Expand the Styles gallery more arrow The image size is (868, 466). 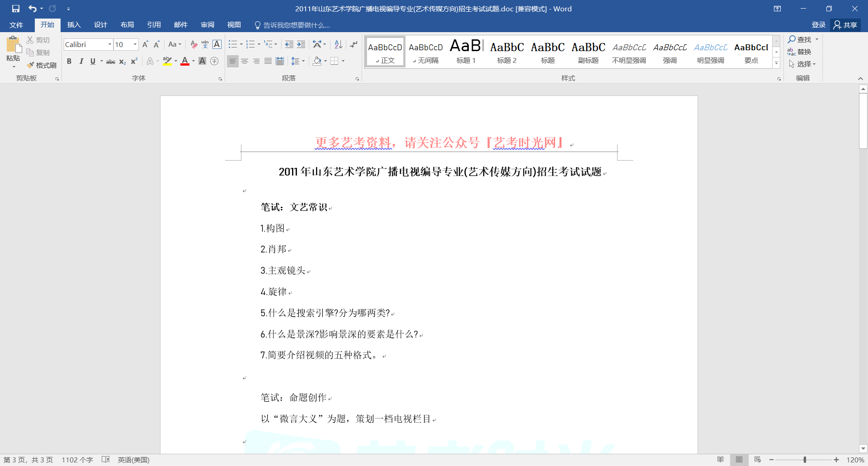(776, 63)
